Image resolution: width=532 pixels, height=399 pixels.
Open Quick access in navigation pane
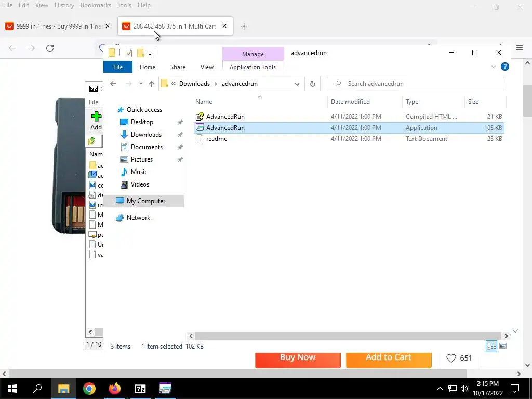click(x=144, y=110)
